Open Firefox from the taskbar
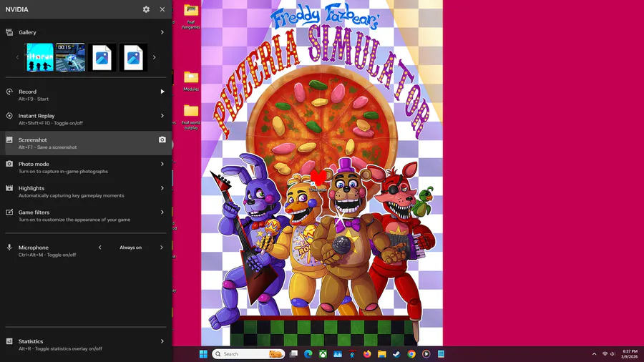Viewport: 644px width, 362px height. tap(367, 354)
